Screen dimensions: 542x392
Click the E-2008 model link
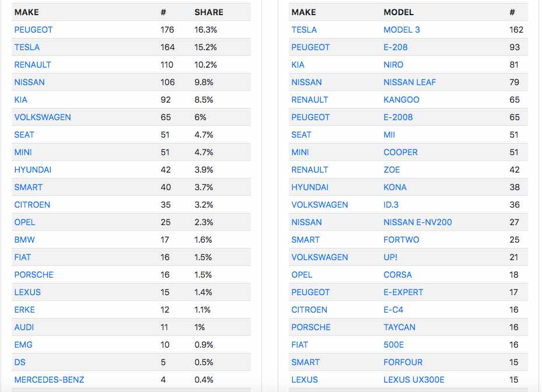(x=398, y=117)
